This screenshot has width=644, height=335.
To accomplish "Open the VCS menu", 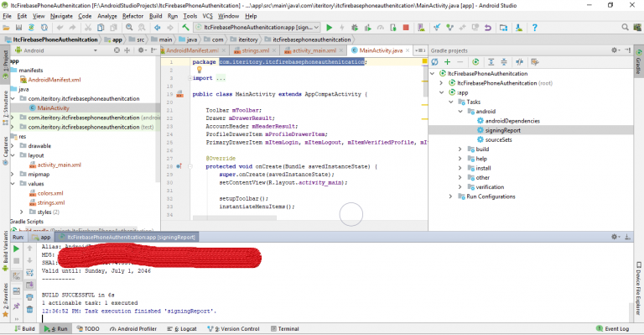I will pyautogui.click(x=207, y=16).
